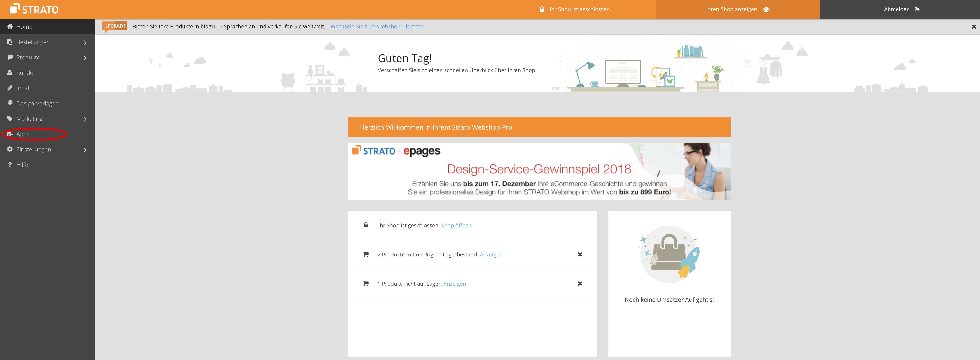Viewport: 980px width, 360px height.
Task: Click the Apps puzzle piece icon
Action: pos(10,134)
